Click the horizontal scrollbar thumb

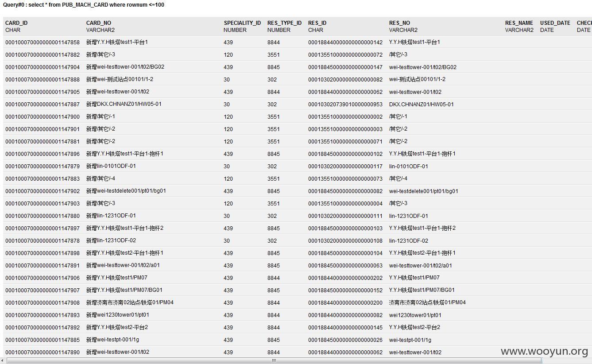(x=274, y=360)
